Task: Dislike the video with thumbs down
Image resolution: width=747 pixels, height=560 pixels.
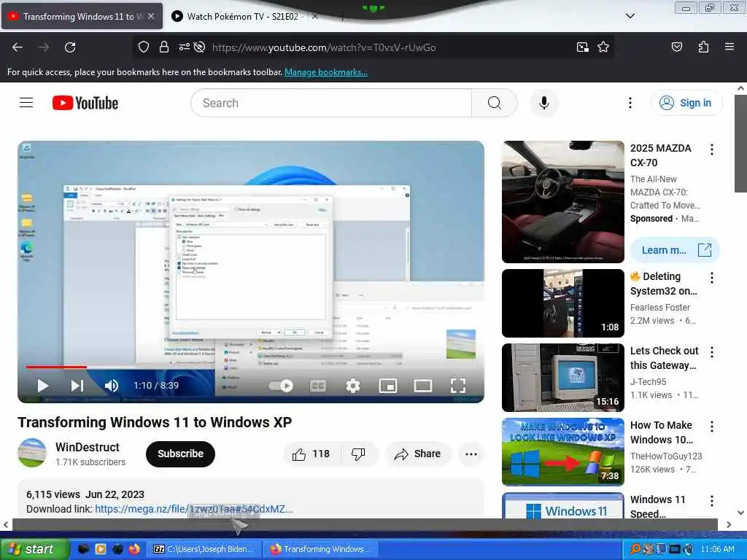Action: click(x=358, y=454)
